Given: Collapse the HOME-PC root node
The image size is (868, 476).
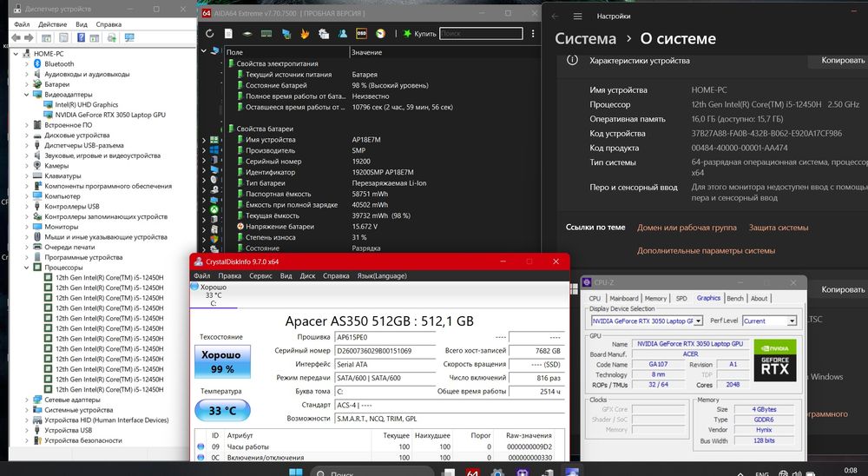Looking at the screenshot, I should coord(16,54).
